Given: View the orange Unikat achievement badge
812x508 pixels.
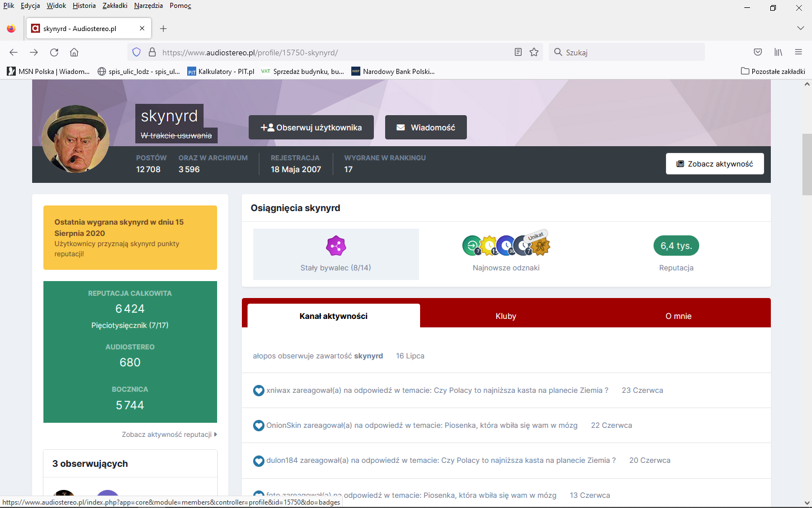Looking at the screenshot, I should [540, 246].
